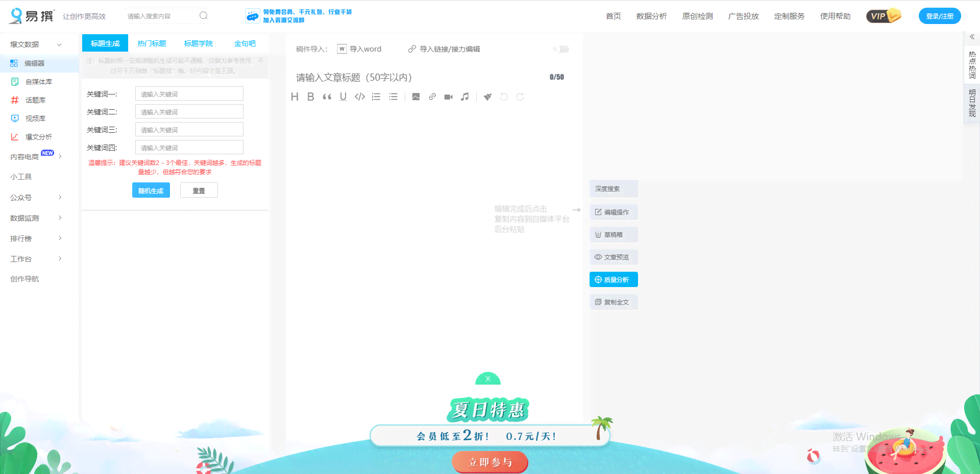Click the clear formatting brush icon
The image size is (980, 474).
point(487,97)
